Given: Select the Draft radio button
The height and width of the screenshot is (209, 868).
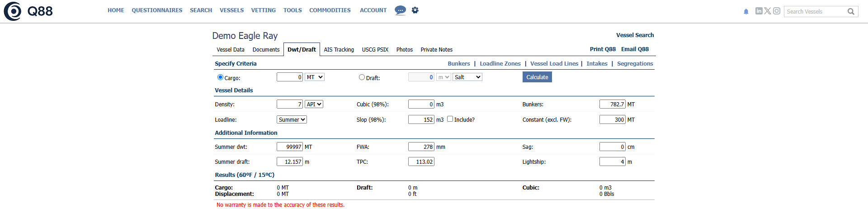Looking at the screenshot, I should pos(362,77).
